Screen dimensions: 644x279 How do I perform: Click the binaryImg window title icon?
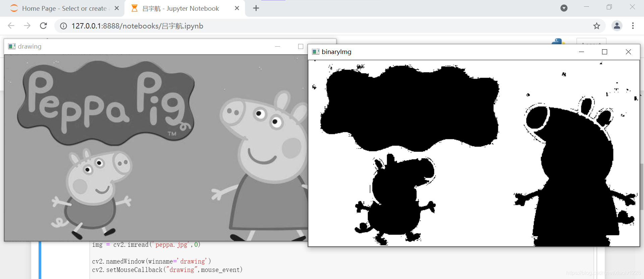point(316,52)
